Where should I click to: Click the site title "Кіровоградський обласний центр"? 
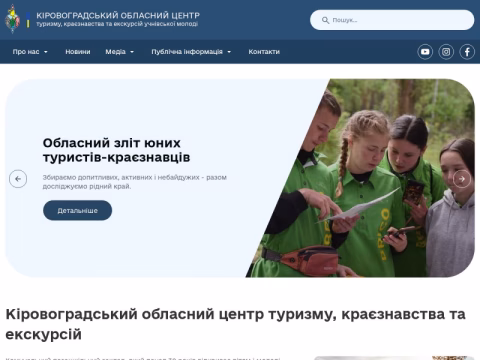pos(118,15)
